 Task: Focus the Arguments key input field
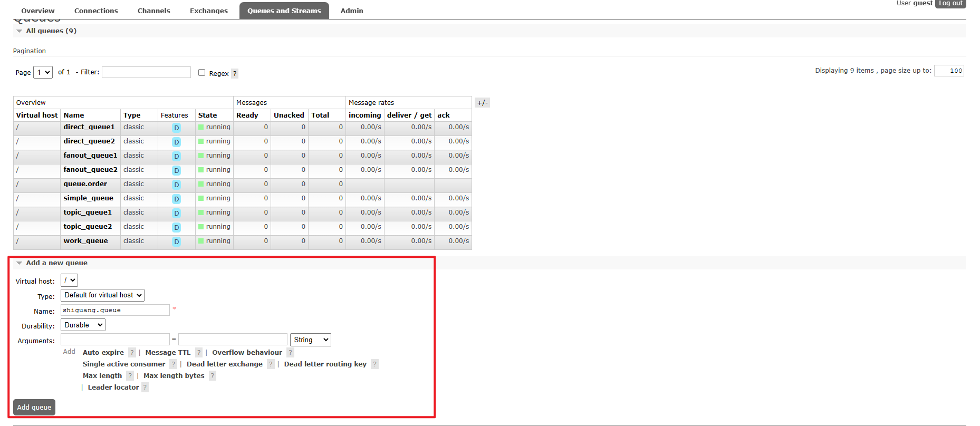point(115,339)
